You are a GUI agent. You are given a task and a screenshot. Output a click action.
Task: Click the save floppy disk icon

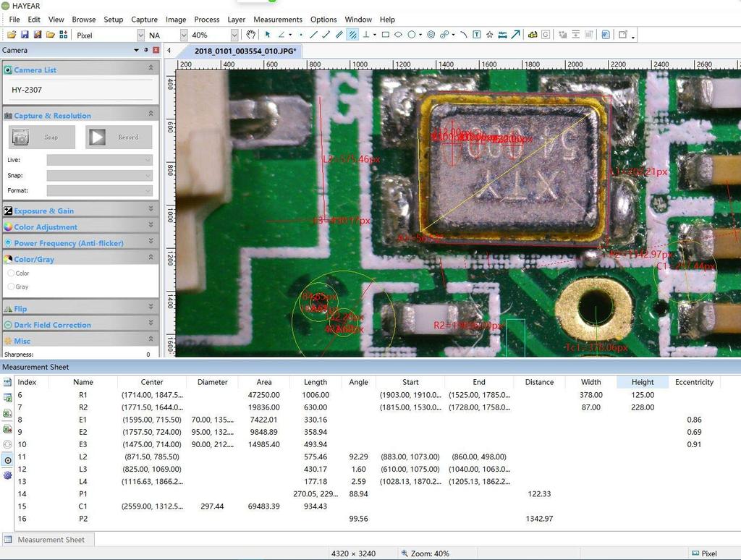[25, 35]
